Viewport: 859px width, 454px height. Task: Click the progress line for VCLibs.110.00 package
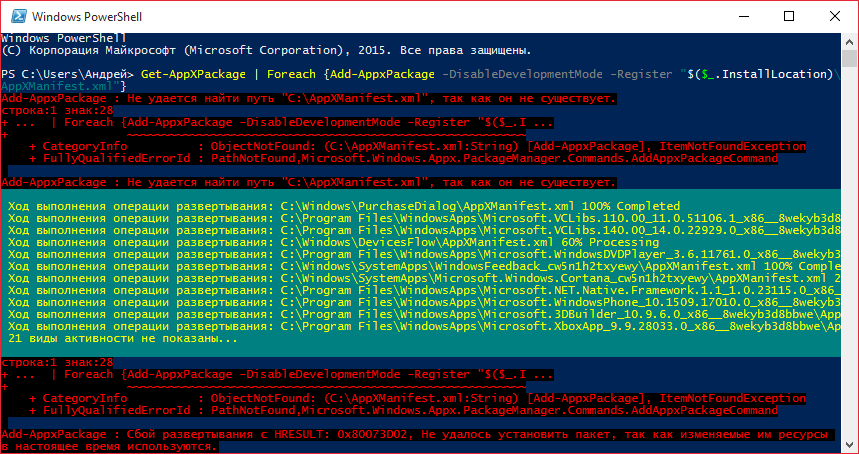[425, 219]
